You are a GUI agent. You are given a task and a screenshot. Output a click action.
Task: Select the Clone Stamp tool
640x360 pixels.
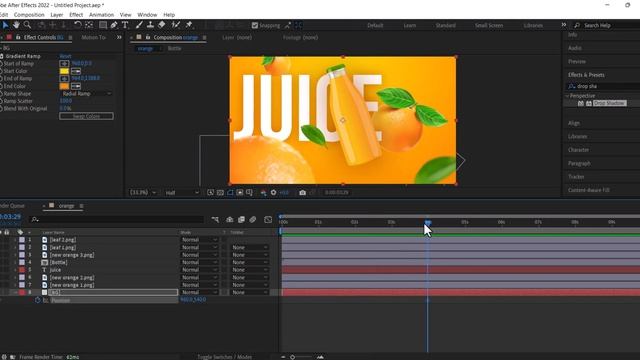pyautogui.click(x=150, y=25)
